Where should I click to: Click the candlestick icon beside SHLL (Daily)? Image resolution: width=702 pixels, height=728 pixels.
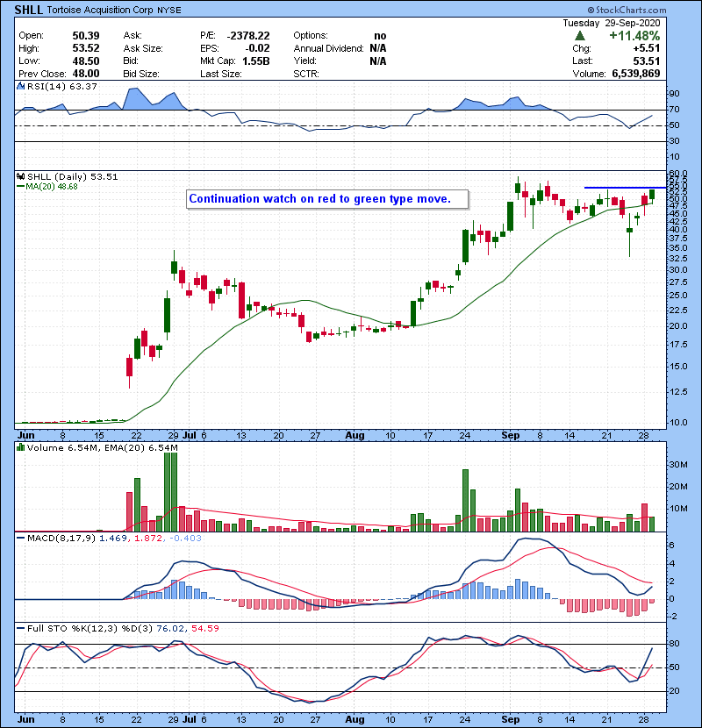click(20, 176)
